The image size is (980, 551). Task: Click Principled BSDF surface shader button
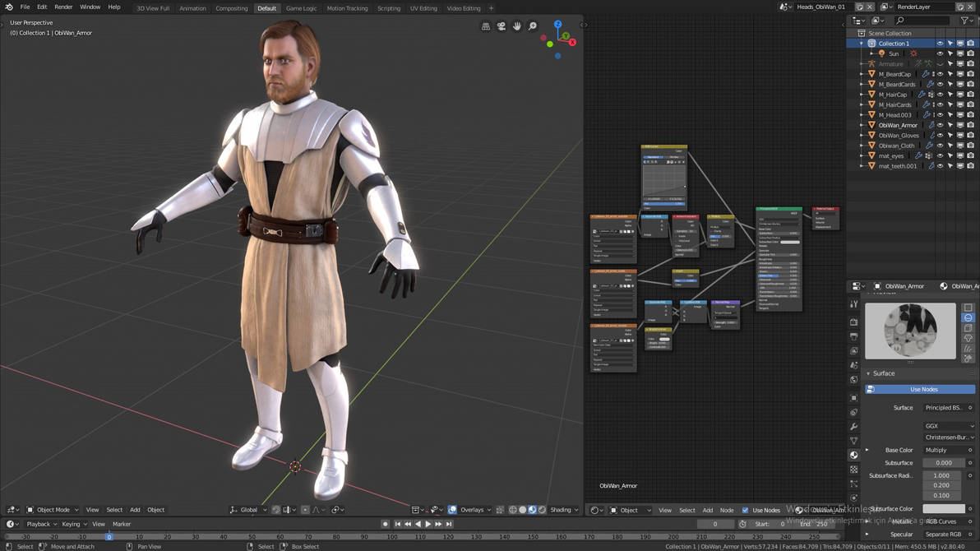(945, 408)
